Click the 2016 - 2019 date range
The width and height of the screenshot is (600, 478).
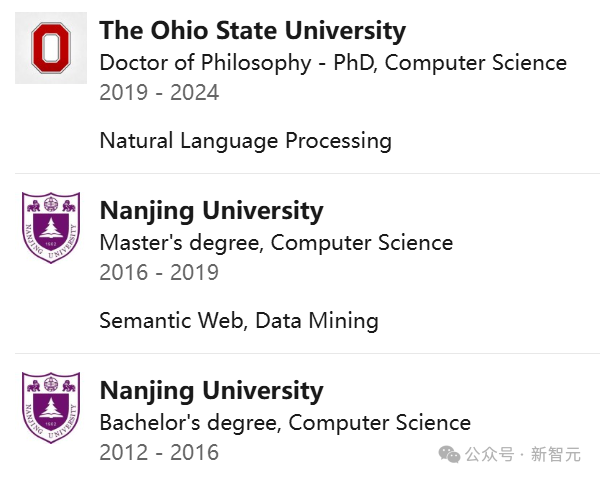(159, 272)
